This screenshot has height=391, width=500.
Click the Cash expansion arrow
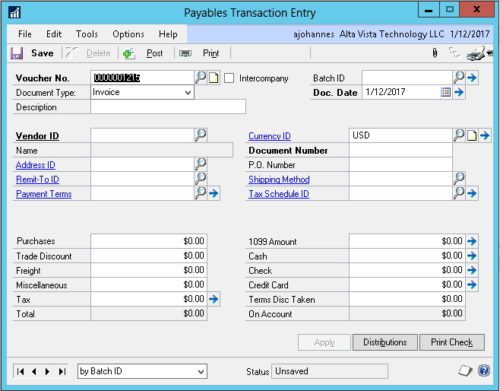click(x=472, y=256)
